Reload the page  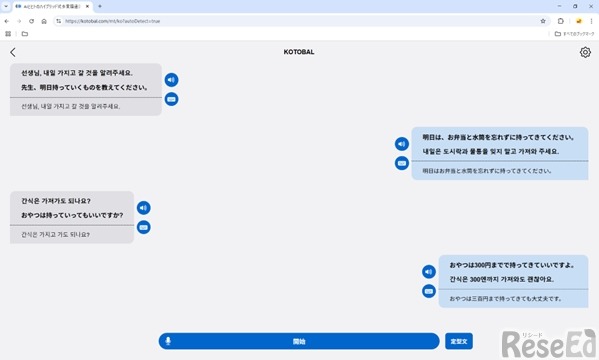[x=32, y=21]
